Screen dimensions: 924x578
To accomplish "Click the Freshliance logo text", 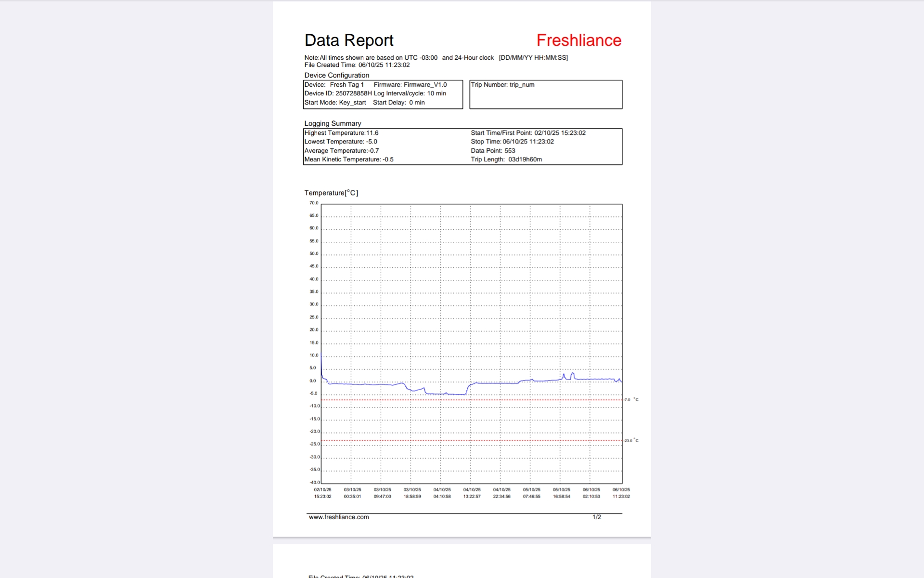I will (x=578, y=40).
